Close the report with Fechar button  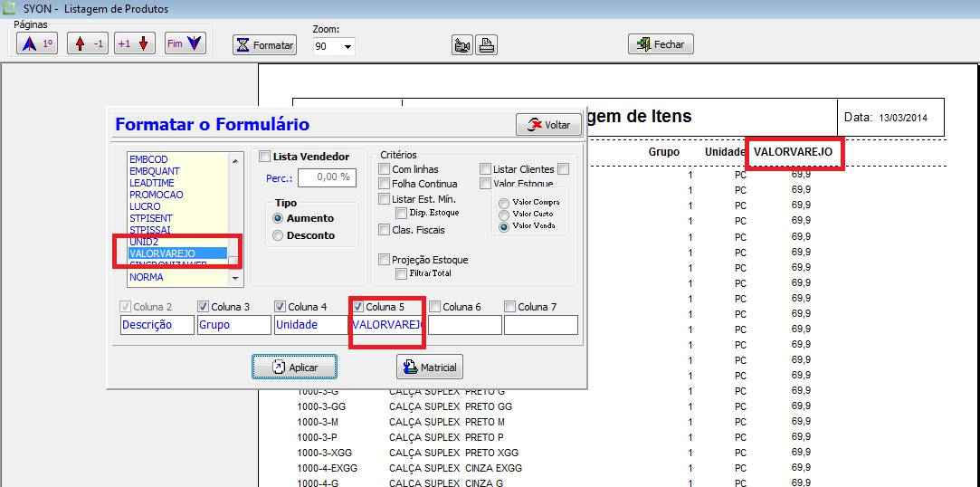pos(660,44)
